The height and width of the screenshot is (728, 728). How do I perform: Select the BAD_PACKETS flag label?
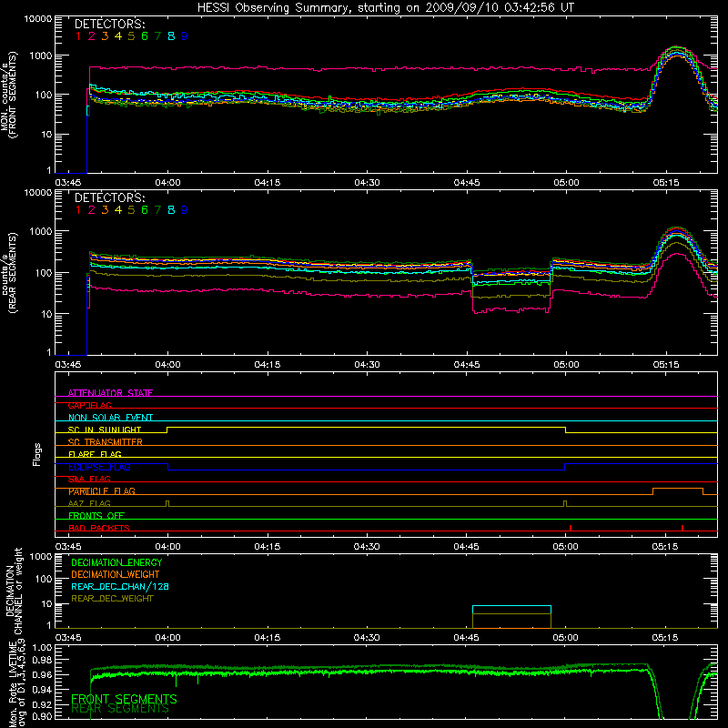99,528
